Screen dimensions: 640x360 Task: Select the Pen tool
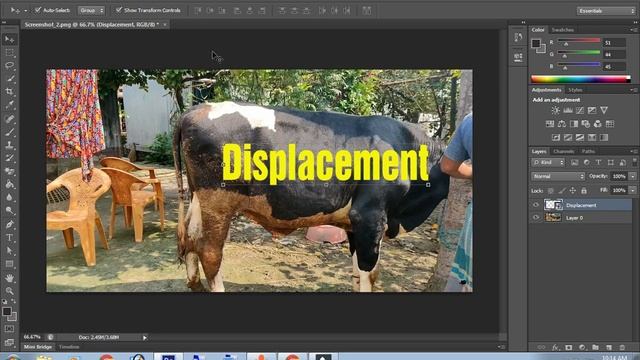9,224
